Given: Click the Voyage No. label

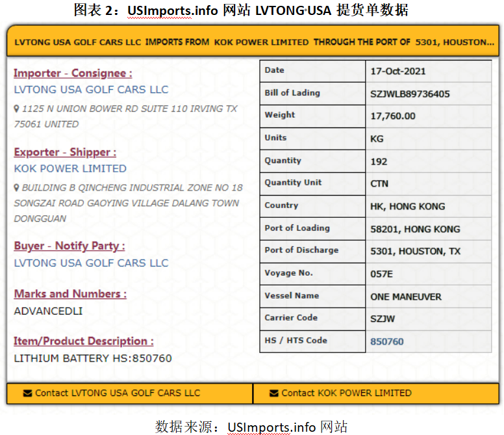Looking at the screenshot, I should pos(288,273).
